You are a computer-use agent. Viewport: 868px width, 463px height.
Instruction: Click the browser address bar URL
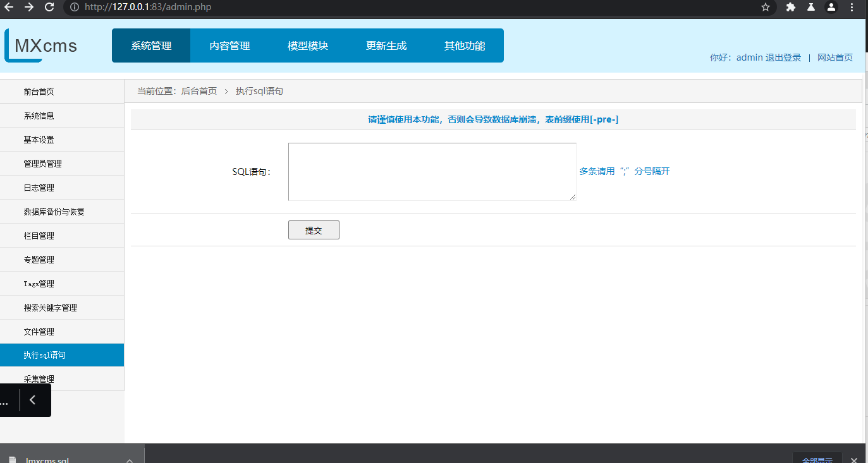click(x=148, y=8)
